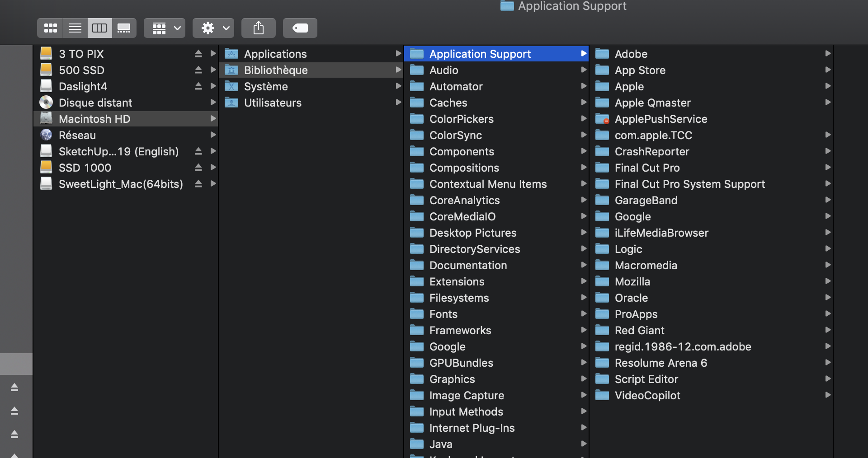Eject the 3 TO PIX disk

click(198, 53)
